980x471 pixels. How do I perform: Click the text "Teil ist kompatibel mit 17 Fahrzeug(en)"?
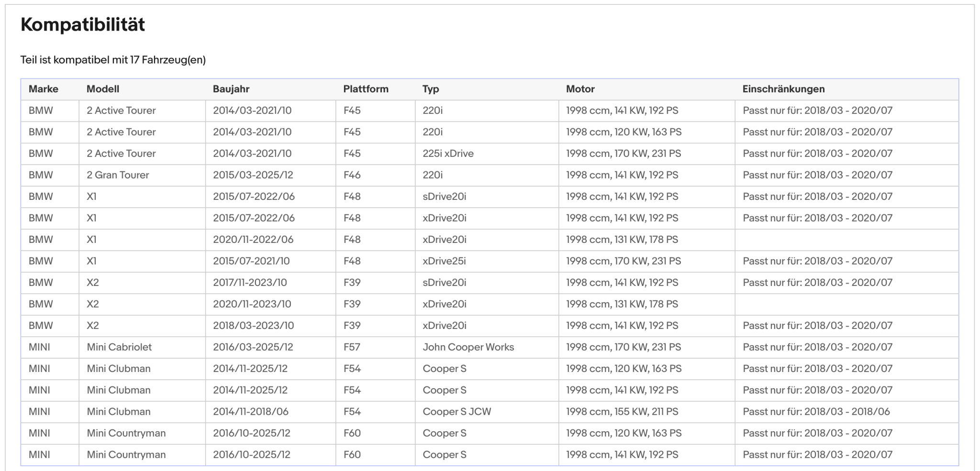pyautogui.click(x=113, y=60)
